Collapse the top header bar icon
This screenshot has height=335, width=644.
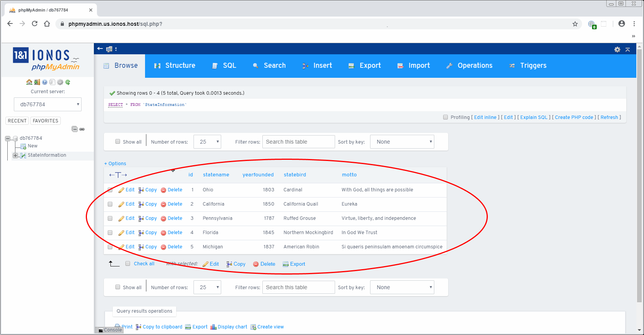(x=627, y=49)
